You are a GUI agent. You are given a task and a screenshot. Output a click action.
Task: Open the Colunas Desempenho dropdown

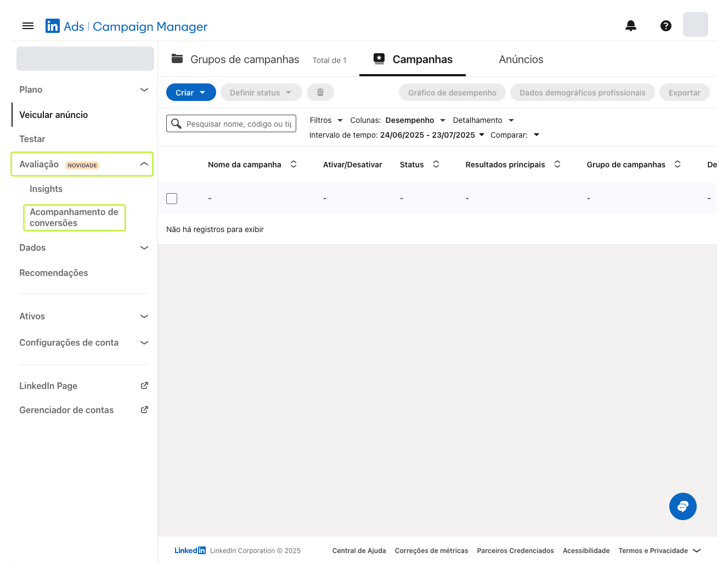398,120
